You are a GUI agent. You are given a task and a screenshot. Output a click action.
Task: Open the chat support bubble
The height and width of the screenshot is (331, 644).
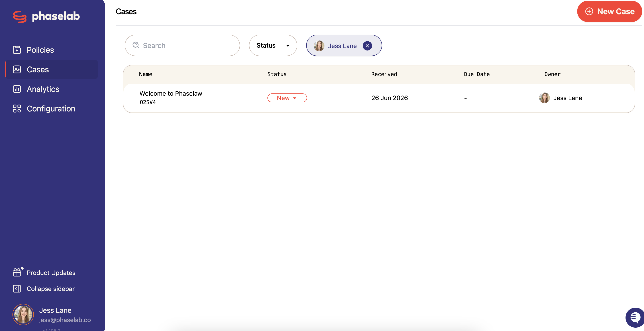(x=635, y=317)
